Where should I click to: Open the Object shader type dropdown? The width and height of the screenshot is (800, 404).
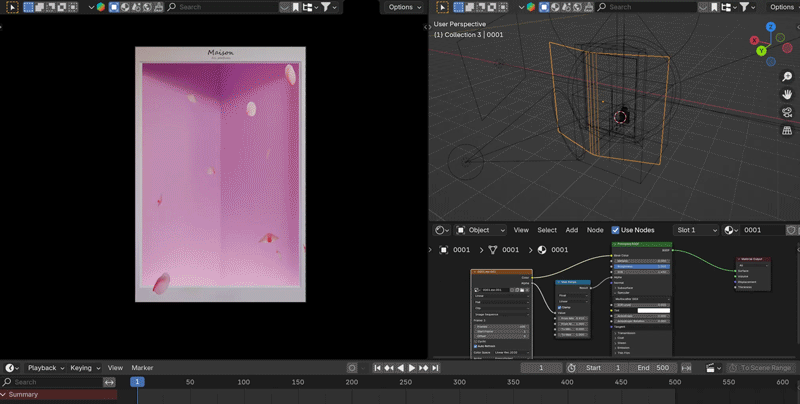click(x=480, y=230)
